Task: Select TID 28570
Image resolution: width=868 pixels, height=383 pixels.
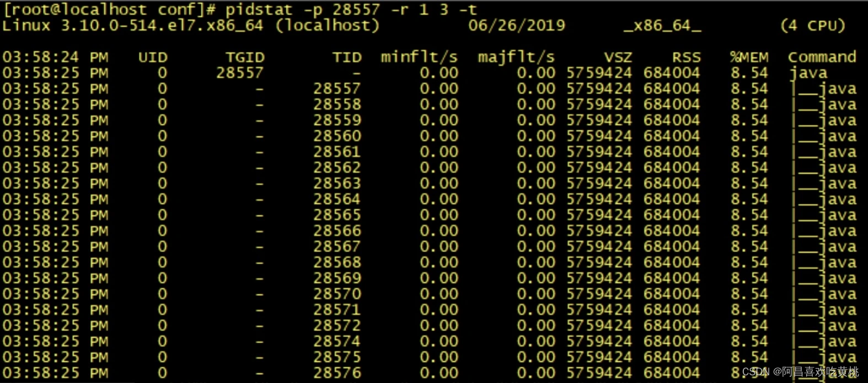Action: [337, 294]
